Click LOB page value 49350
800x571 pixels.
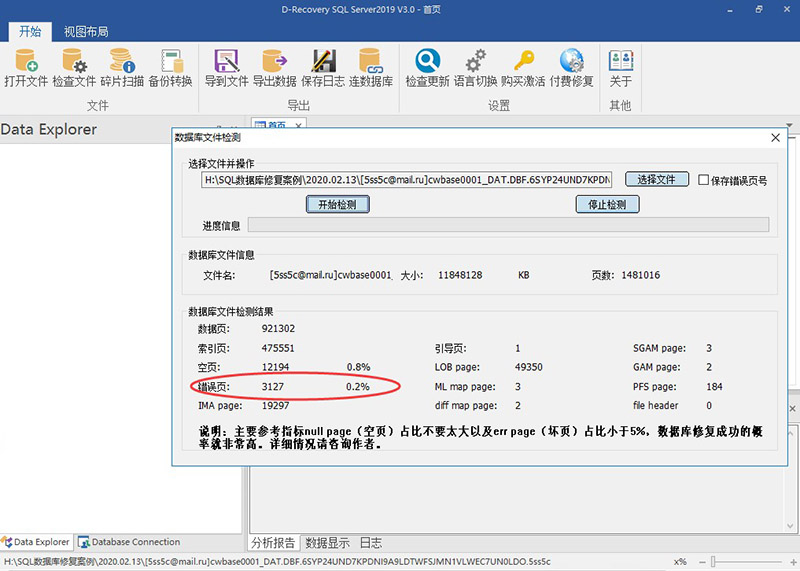[529, 367]
